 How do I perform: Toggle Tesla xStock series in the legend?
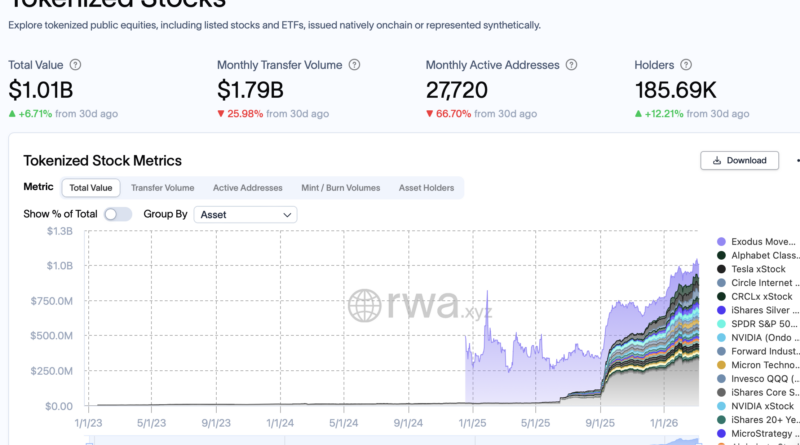point(757,269)
